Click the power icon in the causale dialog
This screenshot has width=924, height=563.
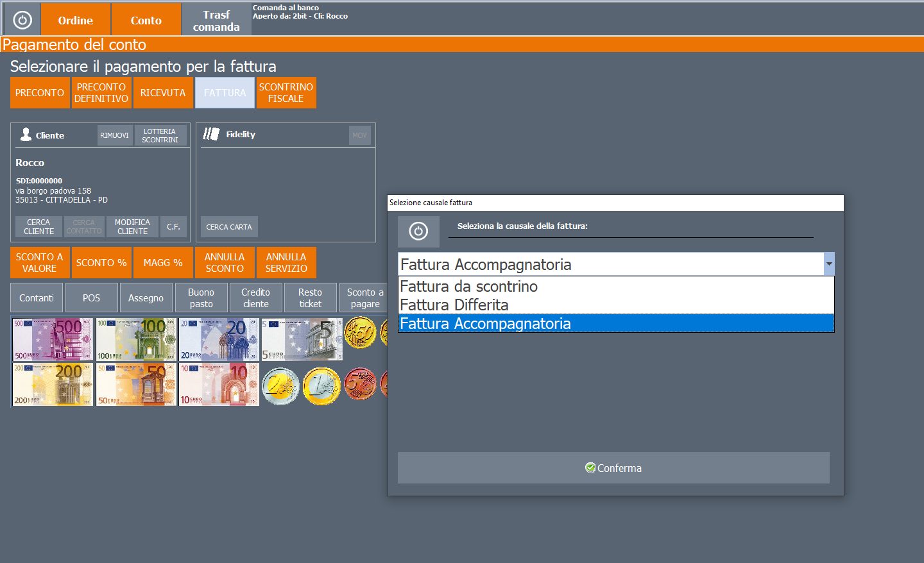coord(418,231)
